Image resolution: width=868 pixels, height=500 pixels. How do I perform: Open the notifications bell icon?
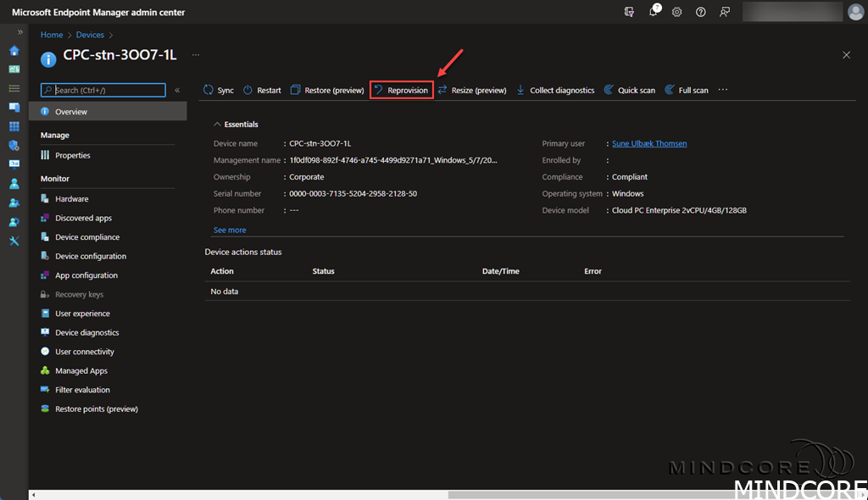[x=654, y=12]
